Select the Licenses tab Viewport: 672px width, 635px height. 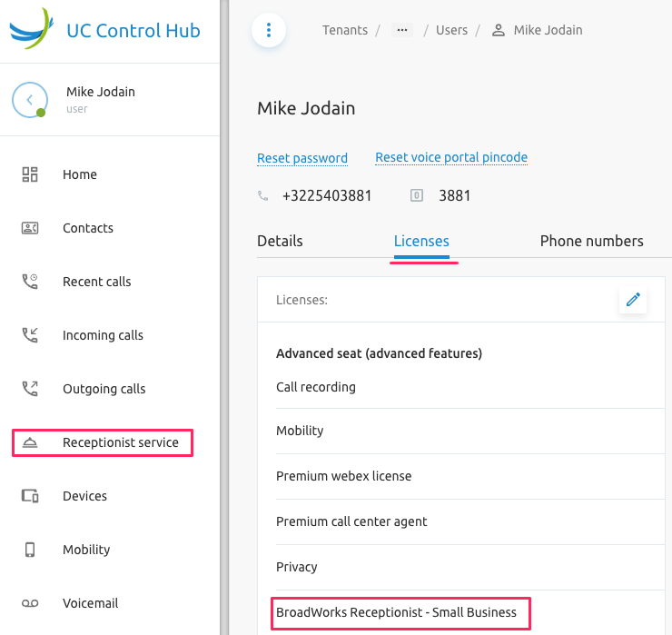421,241
